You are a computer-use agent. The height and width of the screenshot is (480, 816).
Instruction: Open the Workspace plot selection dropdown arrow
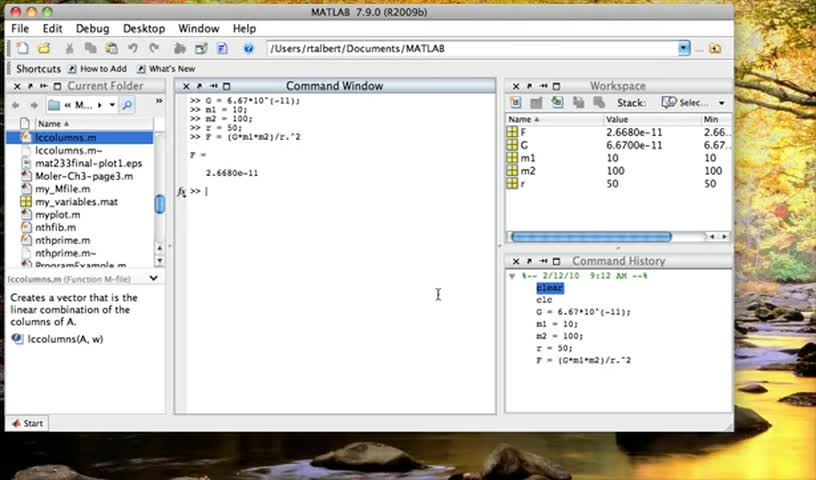tap(722, 103)
